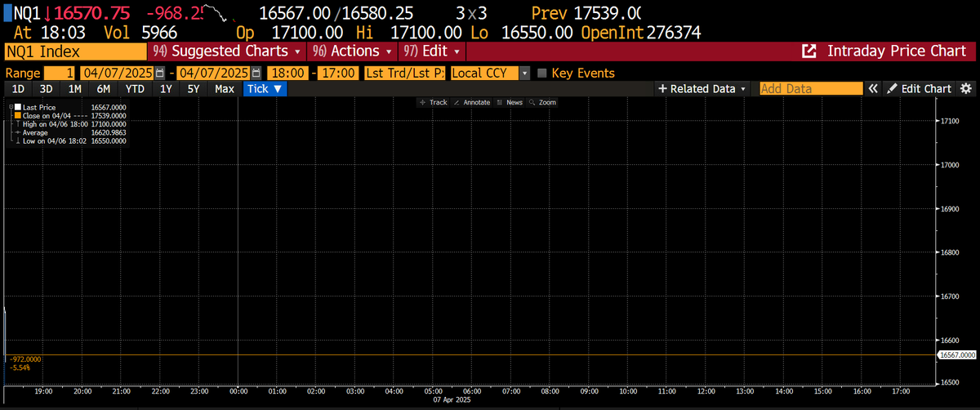The height and width of the screenshot is (410, 980).
Task: Open chart settings gear icon
Action: (966, 88)
